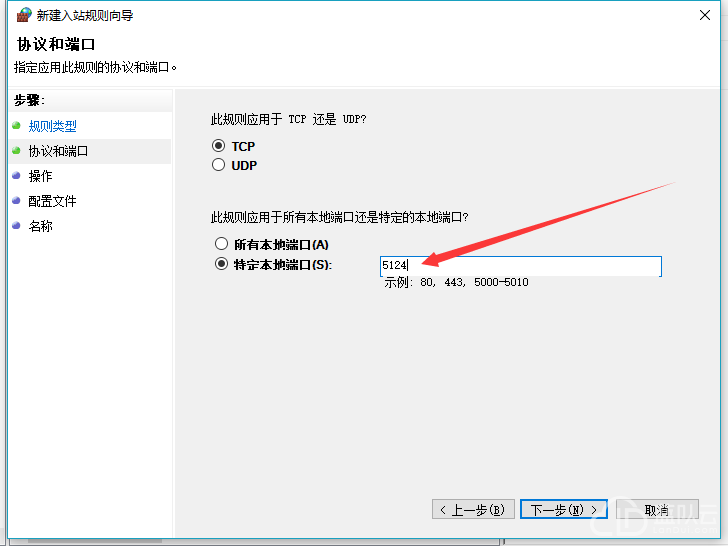Screen dimensions: 728x546
Task: Open the 规则类型 step link
Action: 52,126
